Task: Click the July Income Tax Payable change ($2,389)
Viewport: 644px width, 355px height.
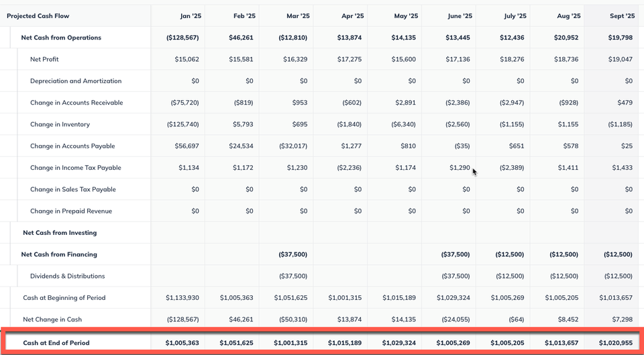Action: click(x=512, y=168)
